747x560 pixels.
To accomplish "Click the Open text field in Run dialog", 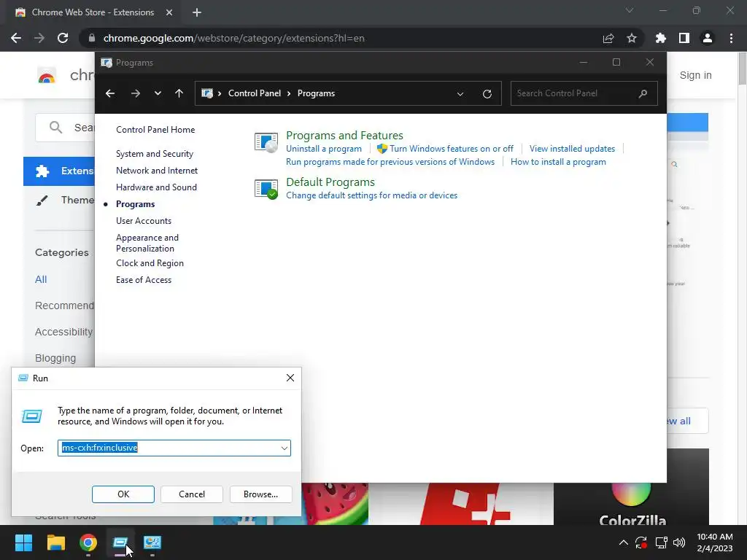I will 169,448.
